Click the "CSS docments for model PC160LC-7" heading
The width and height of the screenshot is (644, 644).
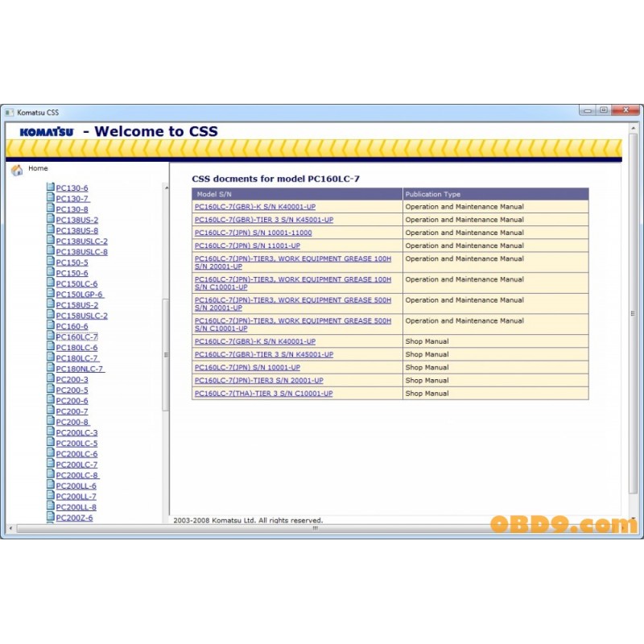(275, 179)
